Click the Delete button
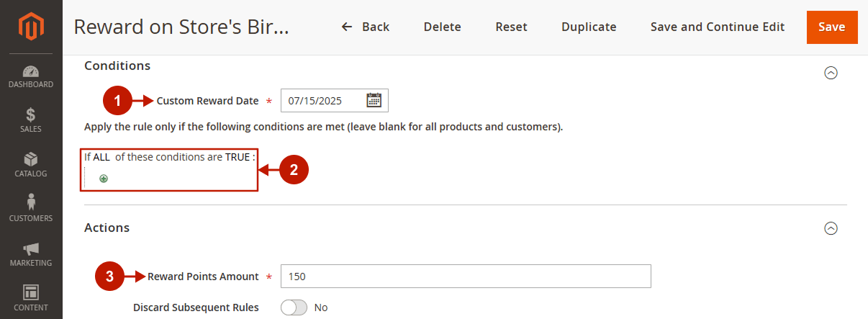Image resolution: width=868 pixels, height=319 pixels. point(442,27)
